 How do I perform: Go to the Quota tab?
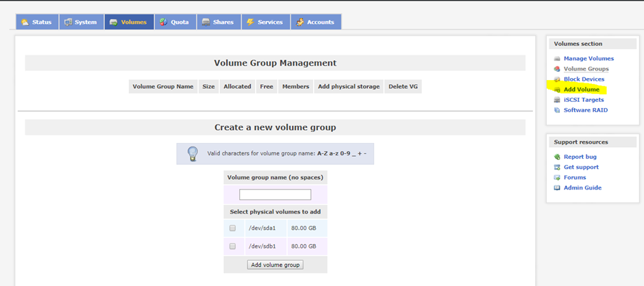tap(175, 22)
